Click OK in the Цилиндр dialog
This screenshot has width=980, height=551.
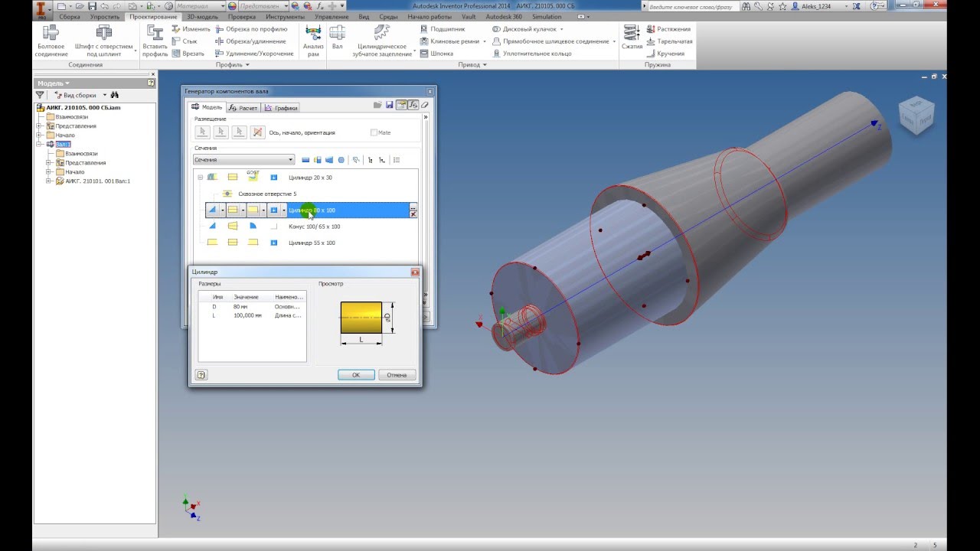356,375
